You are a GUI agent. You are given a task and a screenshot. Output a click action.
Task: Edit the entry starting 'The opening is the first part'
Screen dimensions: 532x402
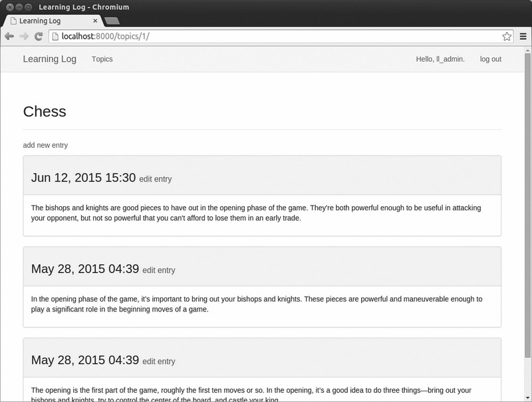[159, 361]
